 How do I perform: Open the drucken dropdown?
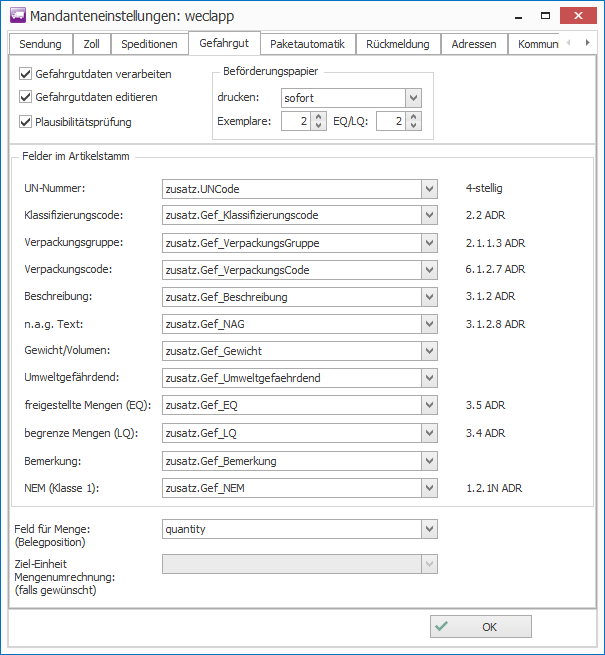click(413, 97)
